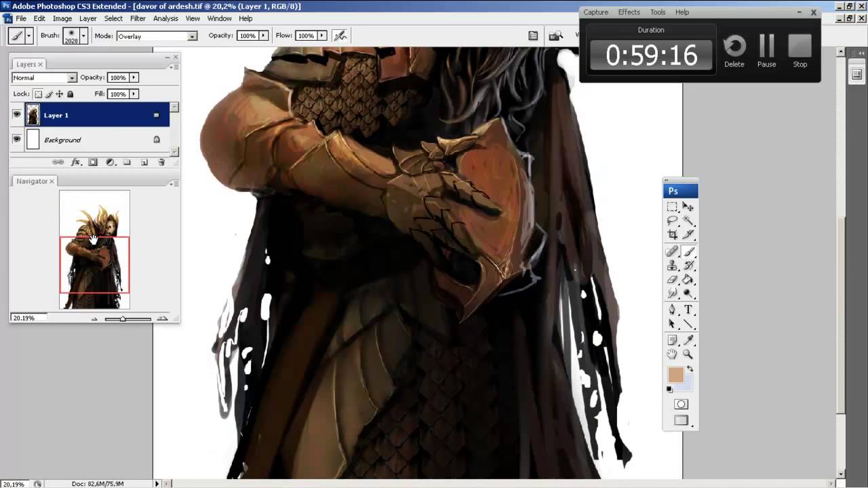Select the Eyedropper tool
The width and height of the screenshot is (868, 488).
click(688, 340)
